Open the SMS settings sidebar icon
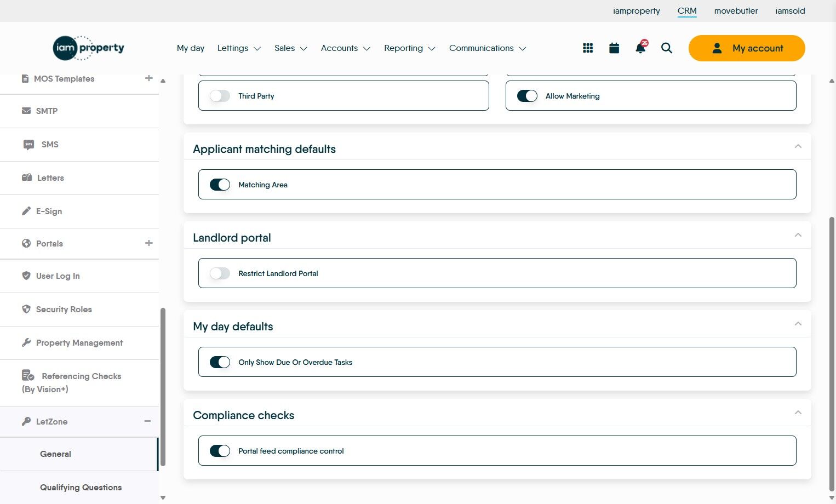 pyautogui.click(x=28, y=144)
